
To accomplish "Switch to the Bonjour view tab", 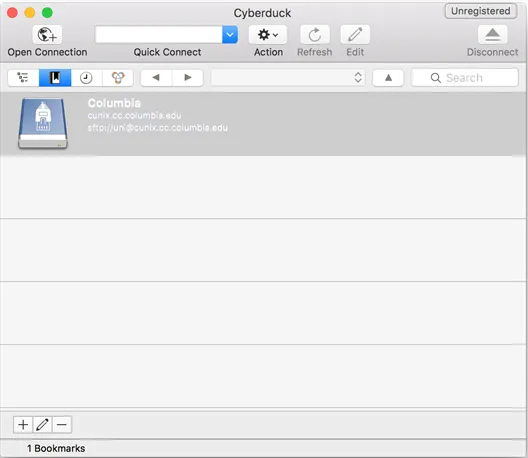I will tap(118, 78).
